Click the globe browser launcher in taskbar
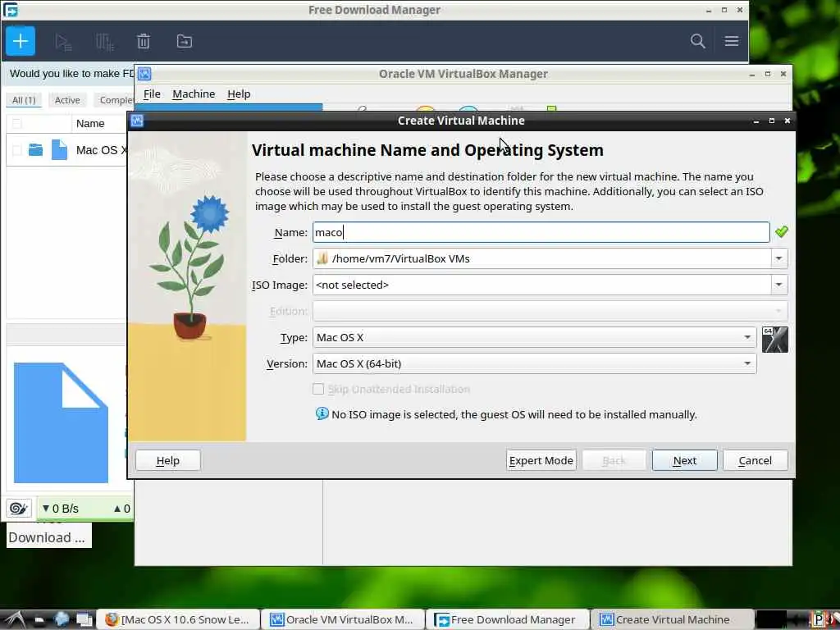The height and width of the screenshot is (630, 840). pyautogui.click(x=62, y=619)
